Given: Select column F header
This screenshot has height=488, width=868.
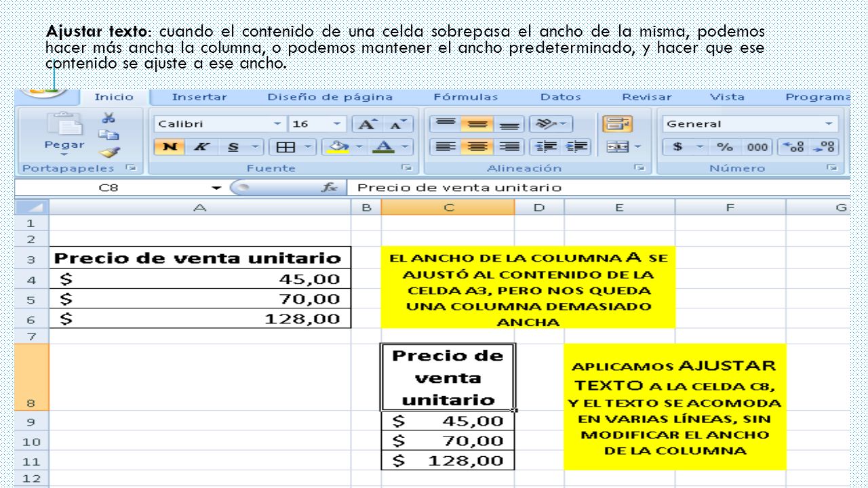Looking at the screenshot, I should pyautogui.click(x=730, y=207).
